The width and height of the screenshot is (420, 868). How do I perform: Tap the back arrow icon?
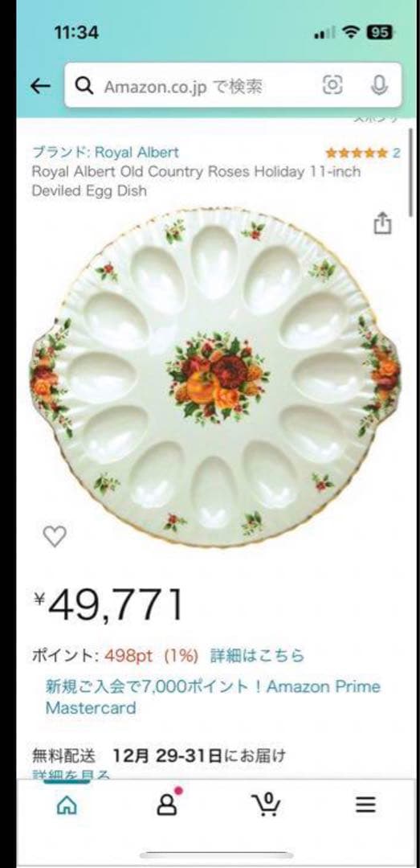tap(40, 86)
